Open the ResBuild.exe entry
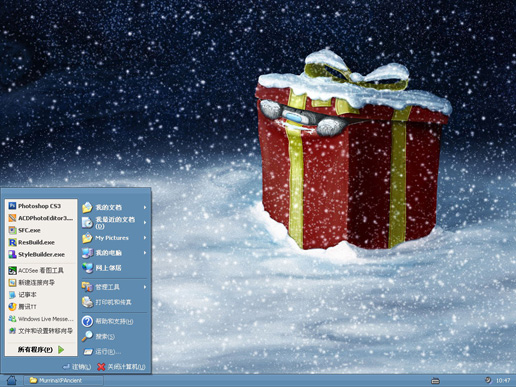This screenshot has height=387, width=516. [x=41, y=242]
